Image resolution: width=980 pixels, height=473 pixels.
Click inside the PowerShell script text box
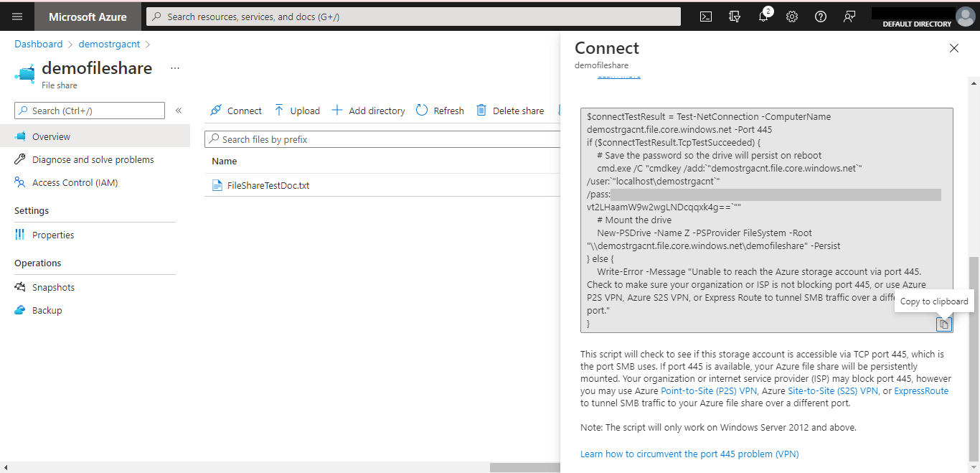point(767,220)
